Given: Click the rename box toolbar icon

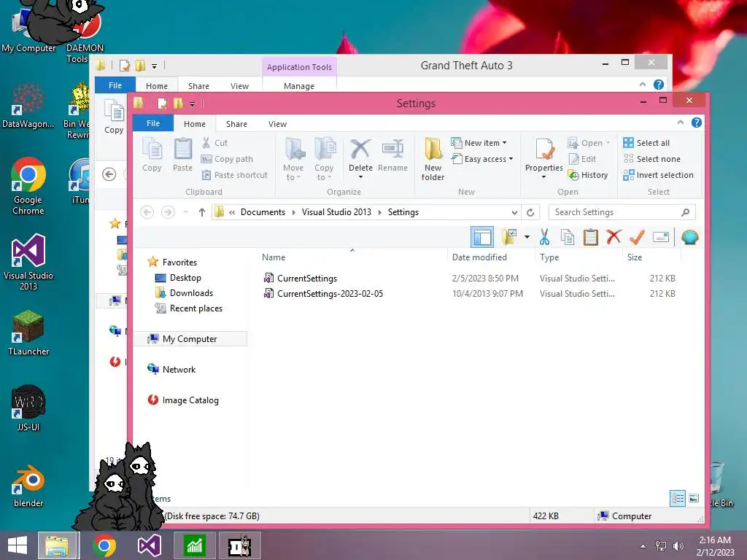Looking at the screenshot, I should [661, 237].
